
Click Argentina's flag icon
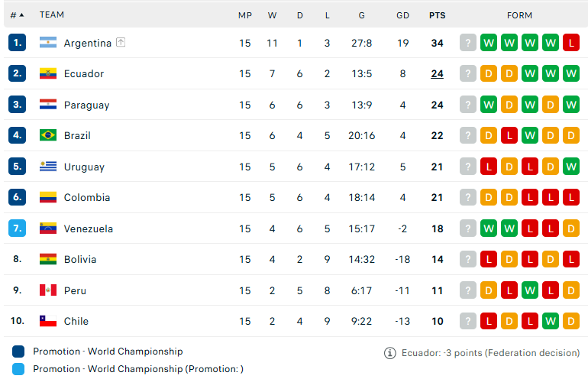click(48, 42)
